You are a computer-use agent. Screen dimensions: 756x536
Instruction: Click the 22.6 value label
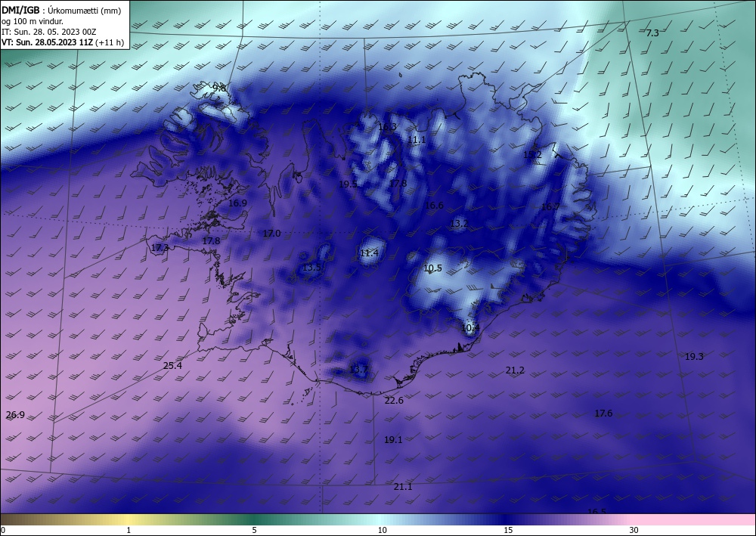pos(394,401)
